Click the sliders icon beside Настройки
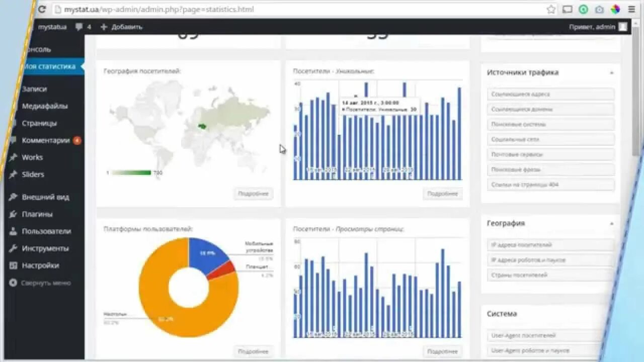This screenshot has width=644, height=362. click(13, 265)
